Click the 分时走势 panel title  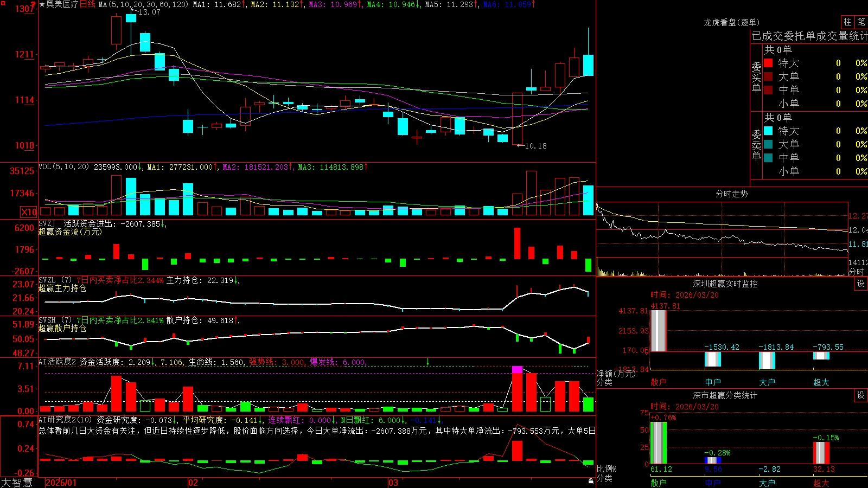click(x=731, y=194)
